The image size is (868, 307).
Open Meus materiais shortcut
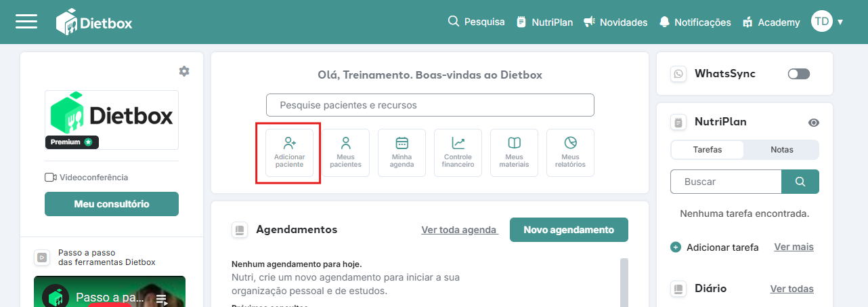(x=515, y=152)
